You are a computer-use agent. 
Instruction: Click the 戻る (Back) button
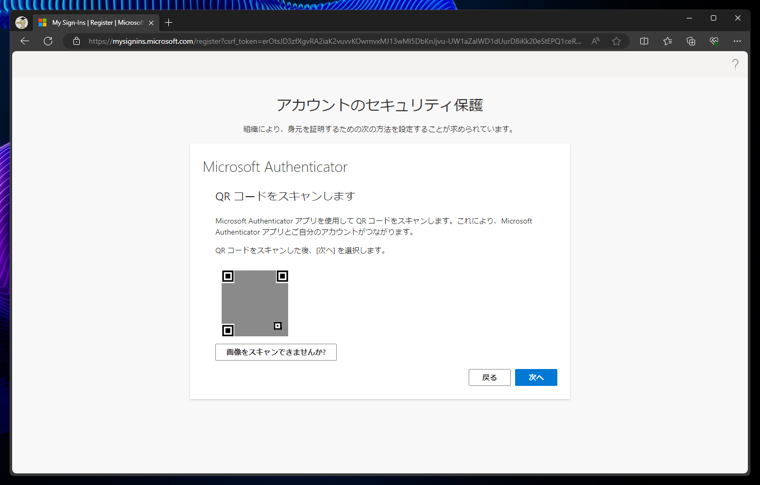tap(490, 377)
